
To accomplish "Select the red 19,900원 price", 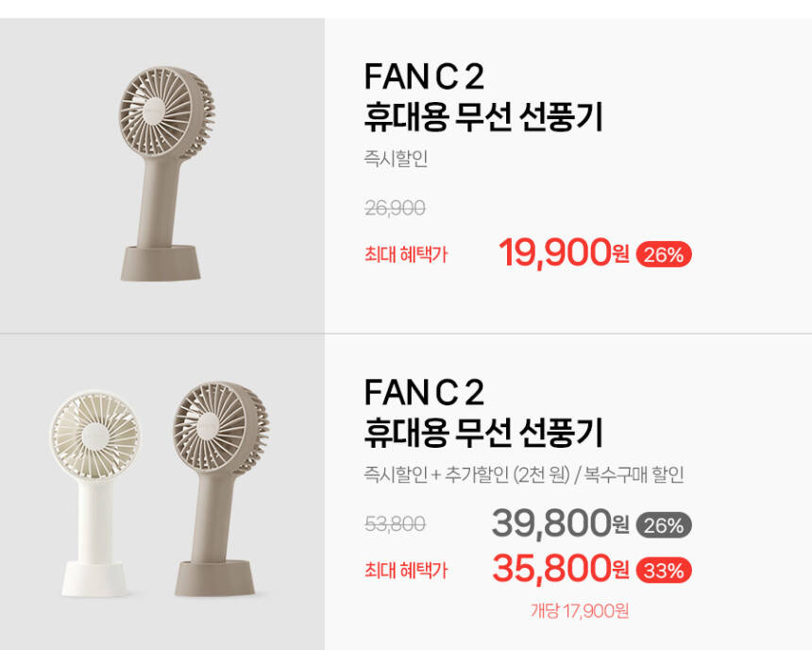I will pyautogui.click(x=563, y=253).
